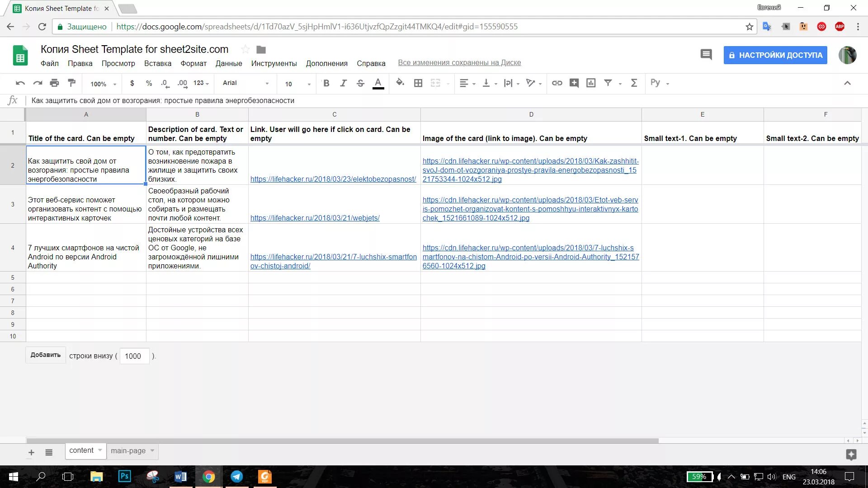Open the text color underlined A
The height and width of the screenshot is (488, 868).
(378, 83)
